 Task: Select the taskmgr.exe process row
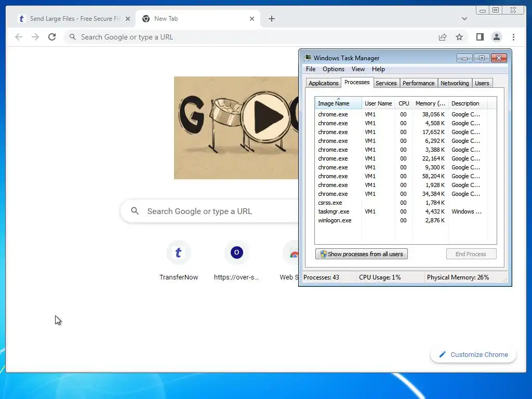click(x=401, y=211)
